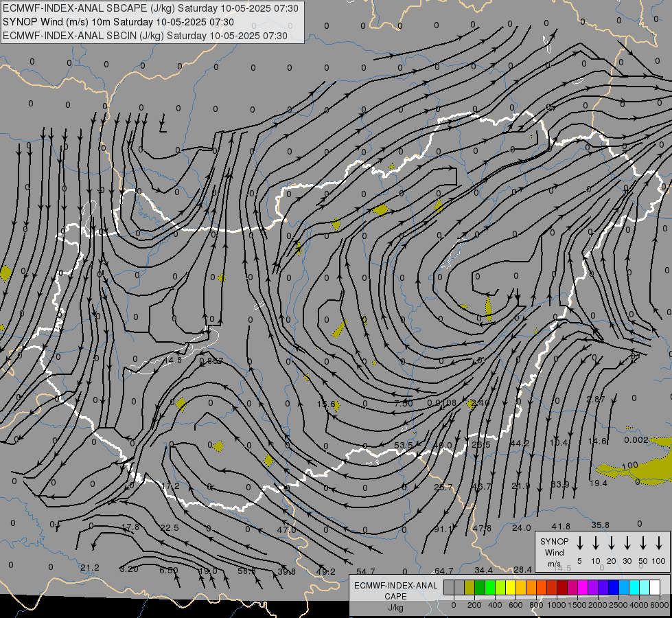Click the 35.8 value on the map
Viewport: 672px width, 618px height.
(x=600, y=525)
